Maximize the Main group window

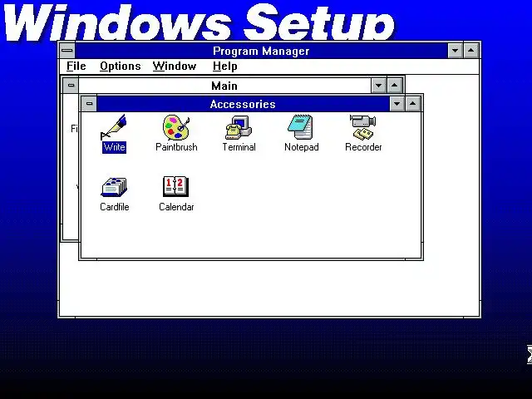[x=394, y=86]
